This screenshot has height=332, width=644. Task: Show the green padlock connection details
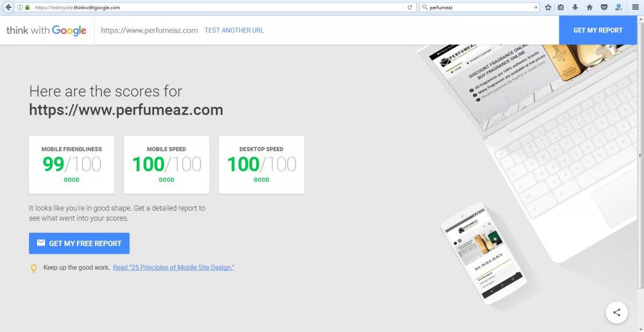point(27,8)
